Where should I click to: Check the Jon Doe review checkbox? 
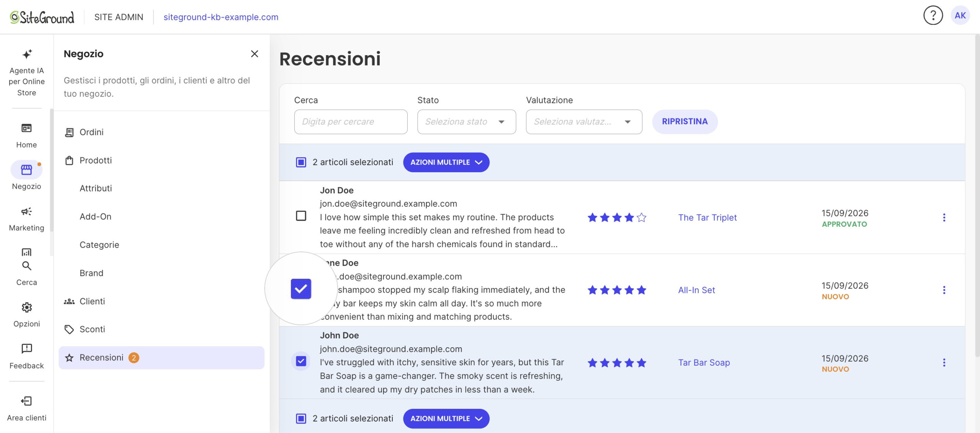click(301, 216)
